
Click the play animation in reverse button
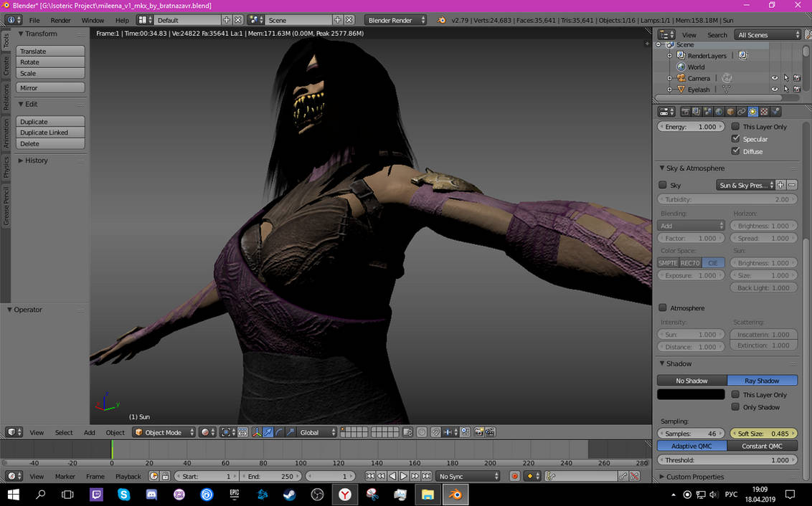pos(392,476)
